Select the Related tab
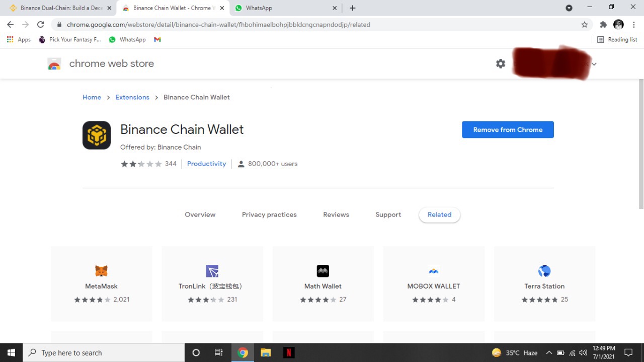Screen dimensions: 644x362 tap(439, 214)
